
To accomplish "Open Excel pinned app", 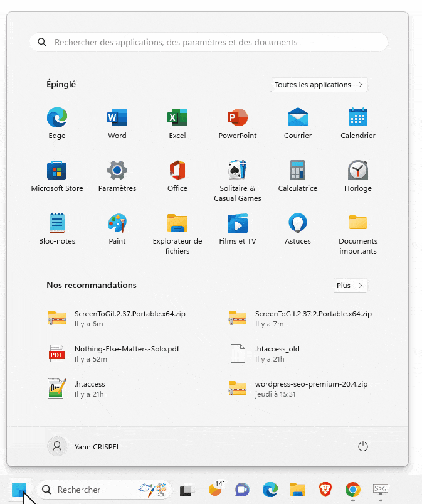I will [177, 123].
